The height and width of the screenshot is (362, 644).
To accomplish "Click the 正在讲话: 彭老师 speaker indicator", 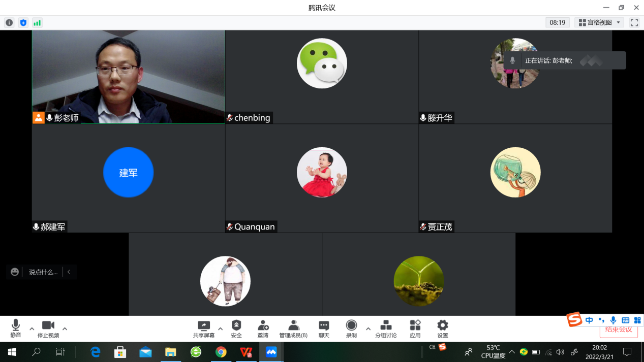I will tap(565, 60).
